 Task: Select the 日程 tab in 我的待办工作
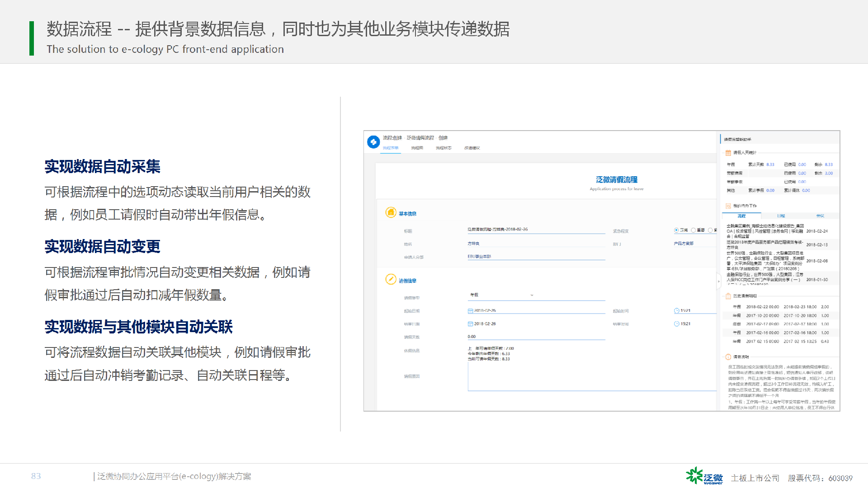coord(781,216)
